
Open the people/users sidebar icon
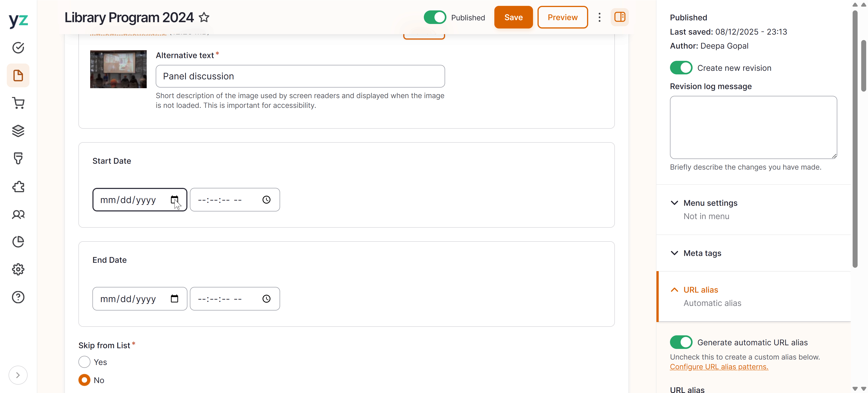18,214
